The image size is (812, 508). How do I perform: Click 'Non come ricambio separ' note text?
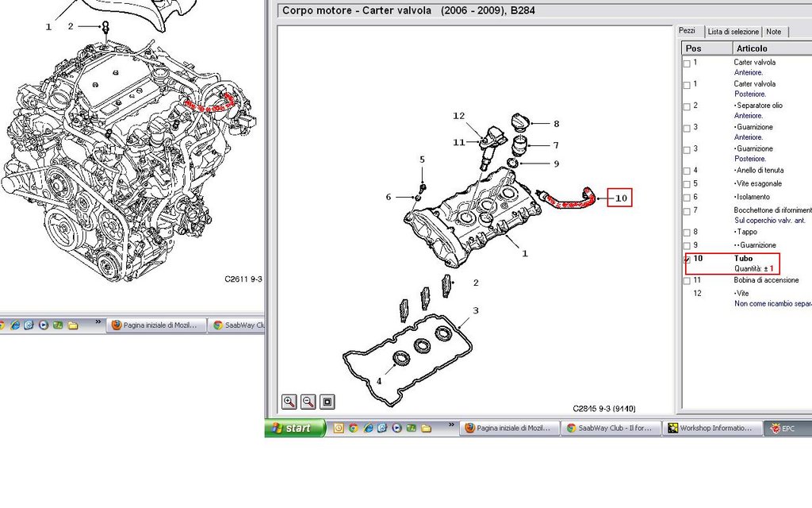[x=772, y=304]
